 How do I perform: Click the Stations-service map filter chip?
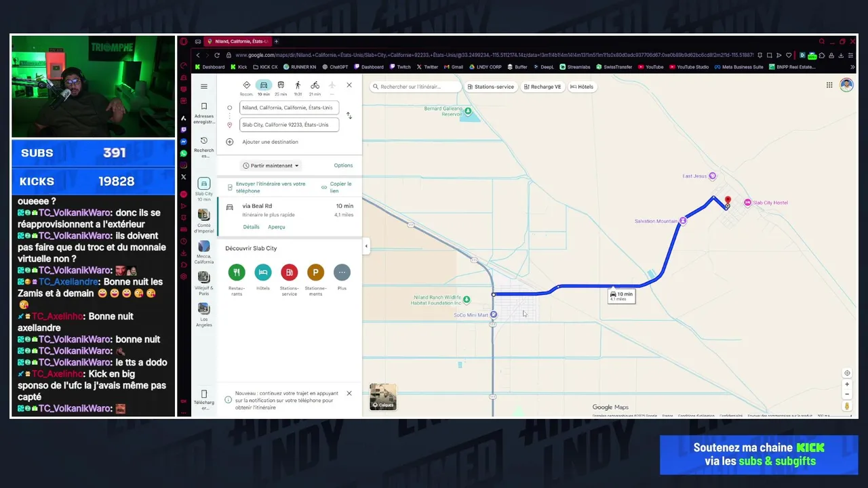pyautogui.click(x=492, y=87)
